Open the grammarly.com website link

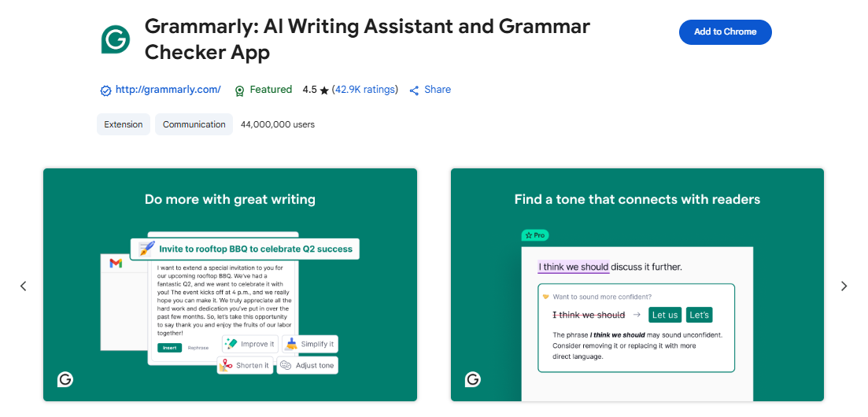click(x=168, y=90)
